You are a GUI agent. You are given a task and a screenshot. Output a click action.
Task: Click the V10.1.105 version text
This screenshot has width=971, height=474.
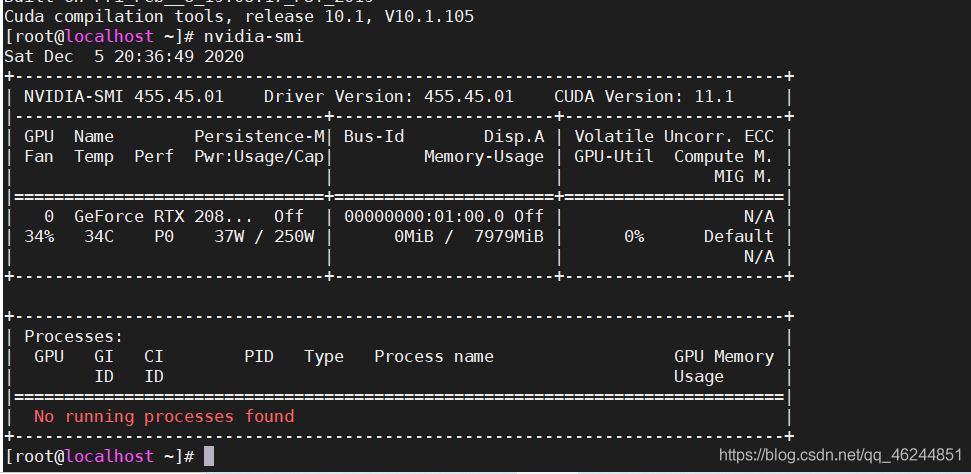point(429,17)
